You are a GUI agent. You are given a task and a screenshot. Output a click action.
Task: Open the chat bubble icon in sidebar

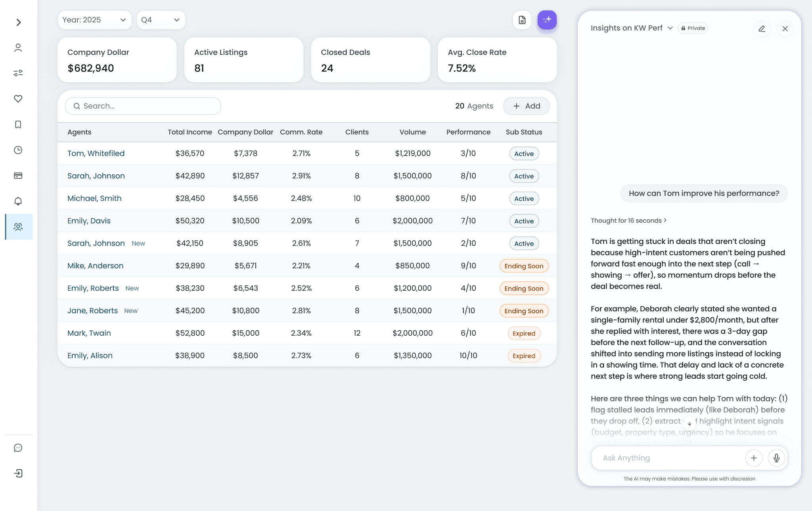coord(18,448)
